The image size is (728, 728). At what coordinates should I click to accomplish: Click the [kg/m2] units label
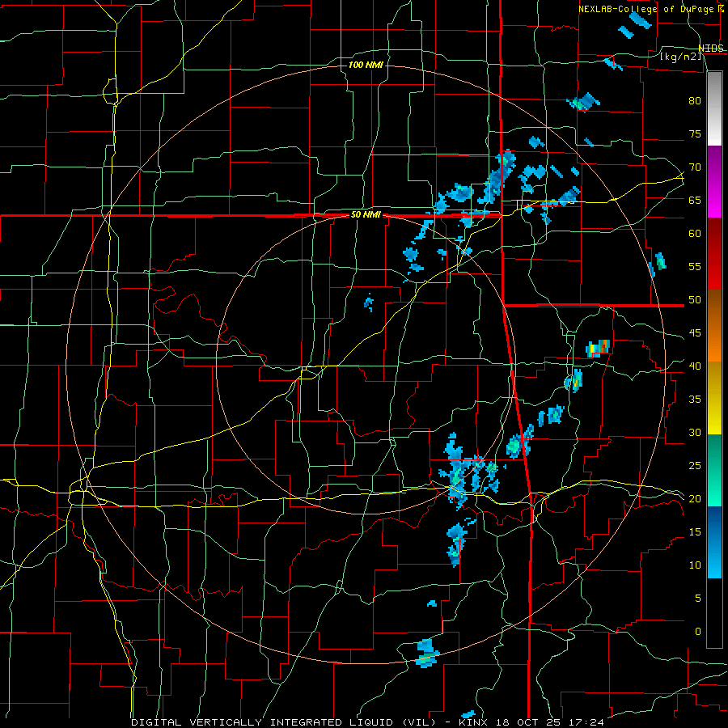click(x=681, y=57)
